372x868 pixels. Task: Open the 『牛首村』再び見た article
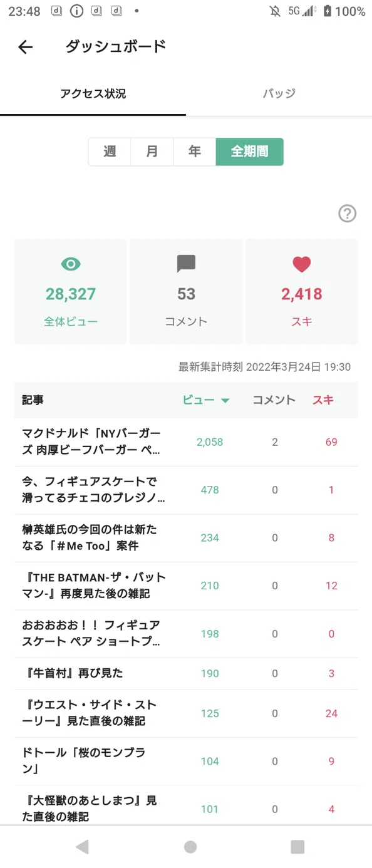pos(186,674)
